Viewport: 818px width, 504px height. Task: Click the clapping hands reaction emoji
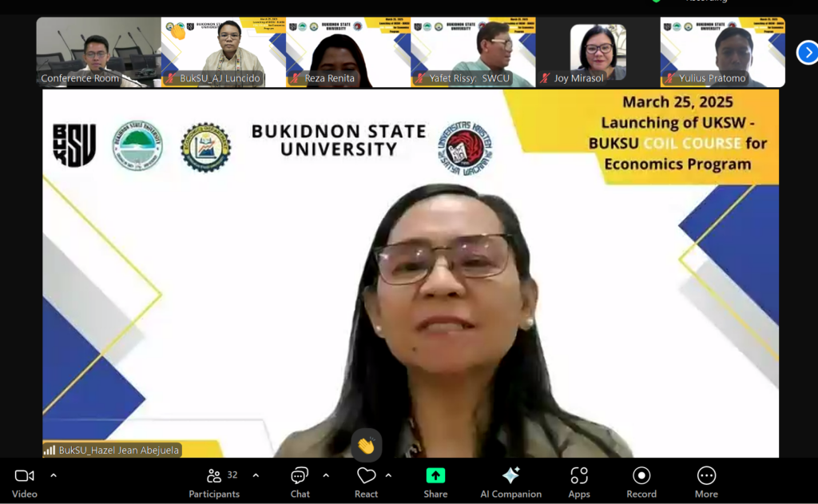(366, 446)
